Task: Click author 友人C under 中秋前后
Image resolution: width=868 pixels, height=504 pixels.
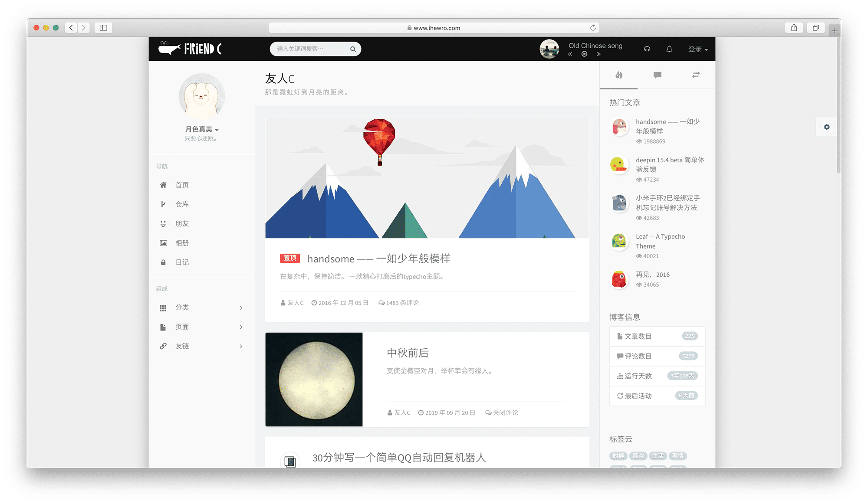Action: click(399, 412)
